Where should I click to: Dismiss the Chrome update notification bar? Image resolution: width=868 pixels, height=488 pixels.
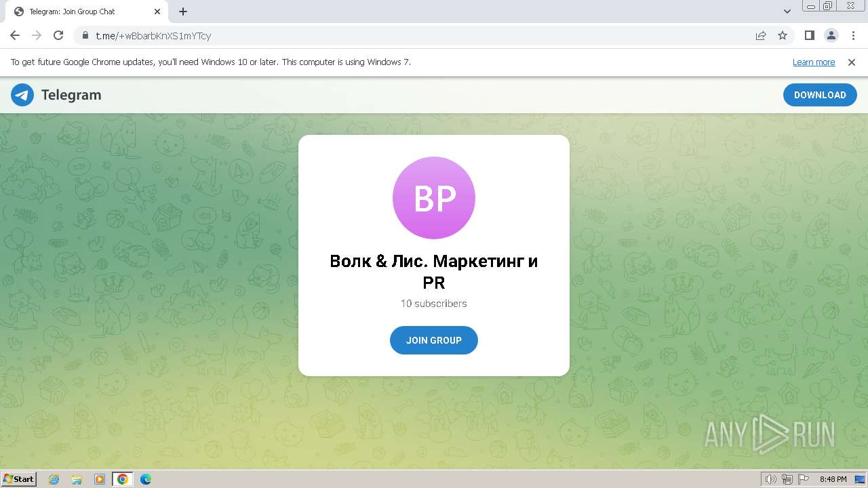coord(852,62)
